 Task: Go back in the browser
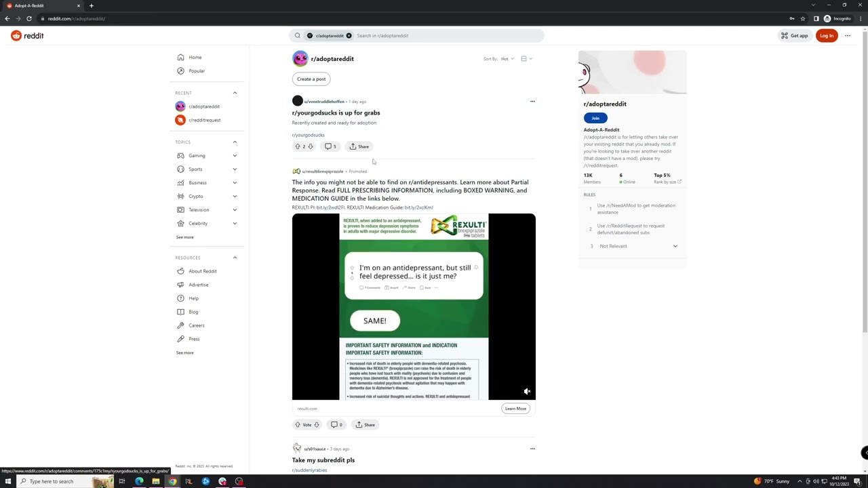pyautogui.click(x=7, y=18)
